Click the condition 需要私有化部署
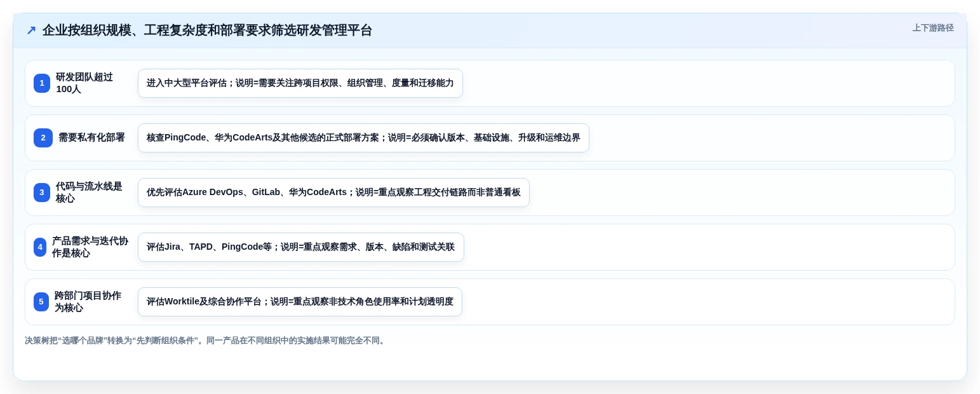 coord(91,138)
